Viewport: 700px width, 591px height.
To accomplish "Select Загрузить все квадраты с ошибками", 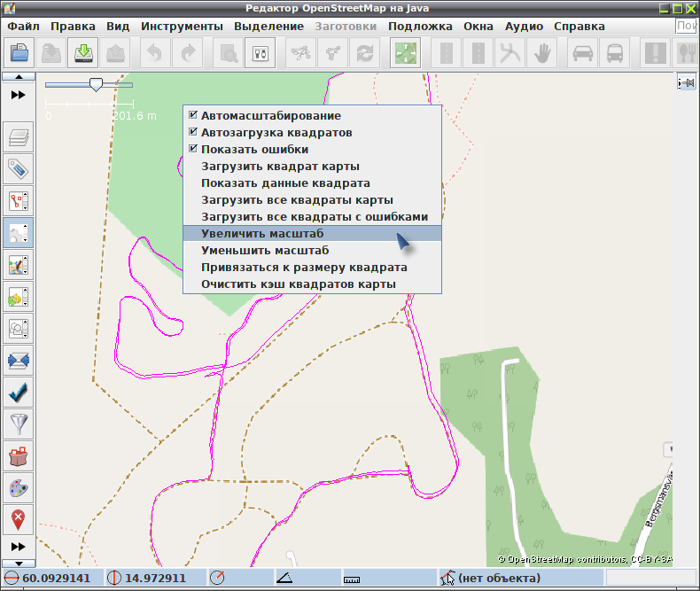I will pyautogui.click(x=312, y=217).
